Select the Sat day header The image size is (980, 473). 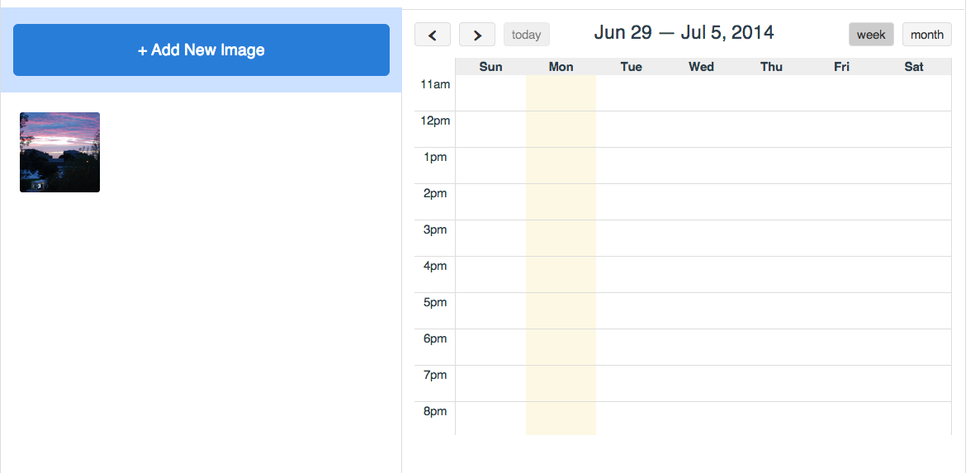pyautogui.click(x=913, y=67)
